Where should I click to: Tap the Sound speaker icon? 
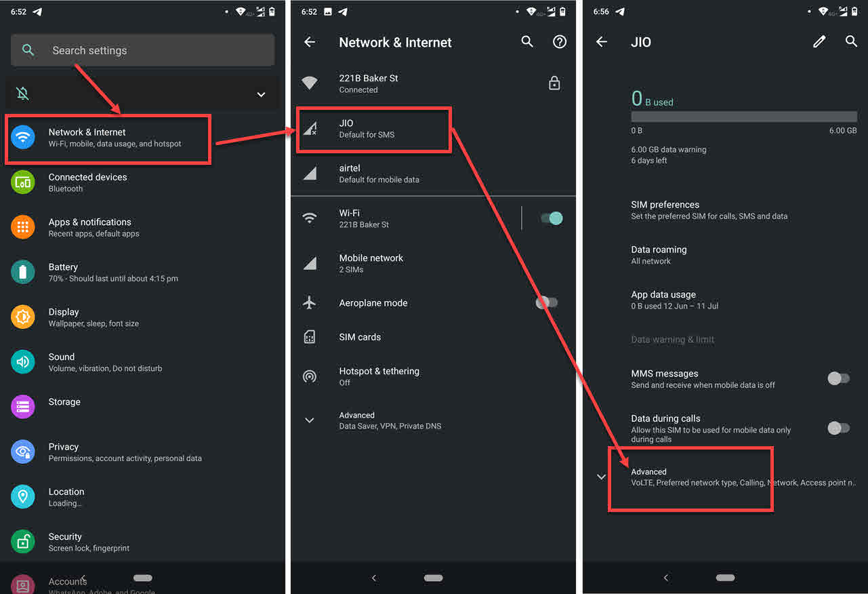[x=23, y=362]
